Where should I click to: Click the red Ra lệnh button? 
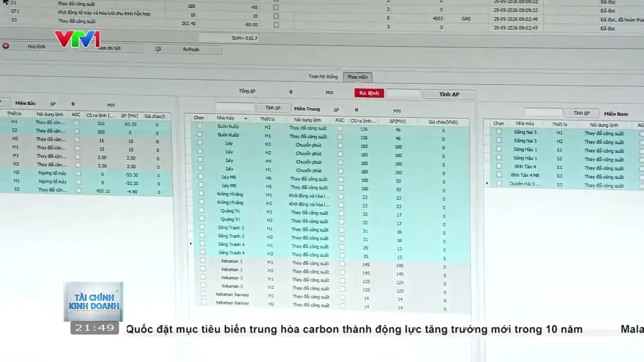point(369,93)
